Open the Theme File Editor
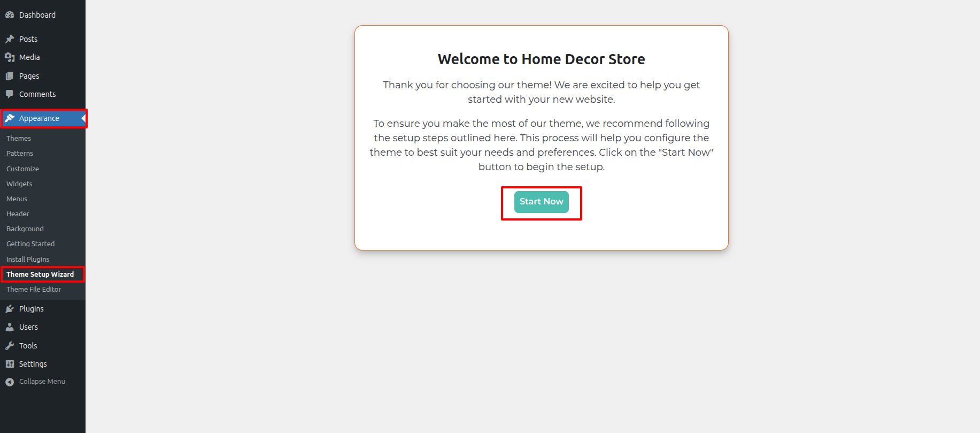 click(34, 290)
